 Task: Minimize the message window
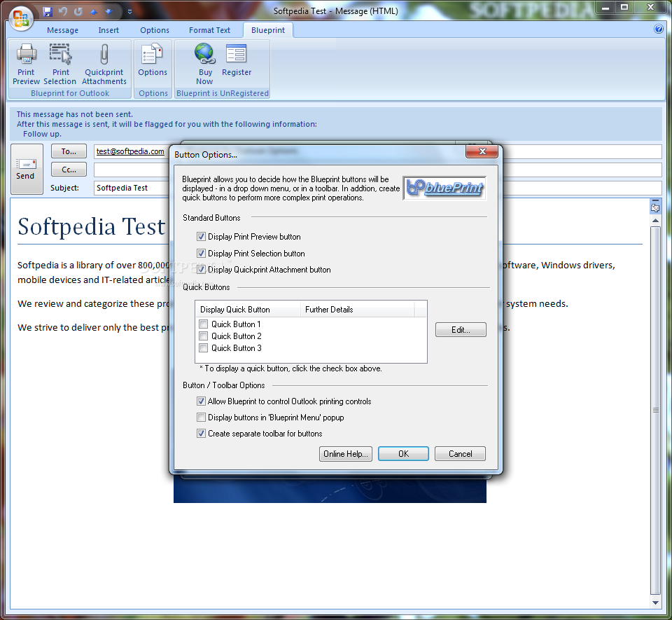605,7
